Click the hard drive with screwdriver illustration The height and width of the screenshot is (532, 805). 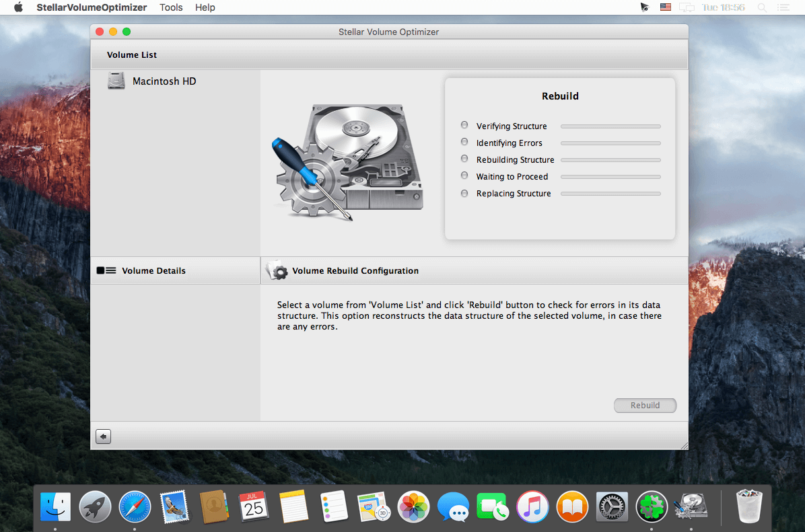pyautogui.click(x=347, y=162)
